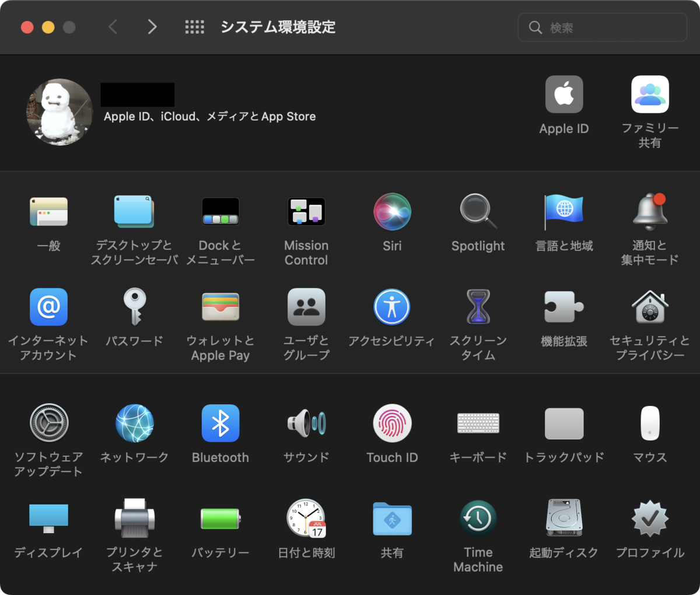
Task: Open 共有 folder icon
Action: 392,518
